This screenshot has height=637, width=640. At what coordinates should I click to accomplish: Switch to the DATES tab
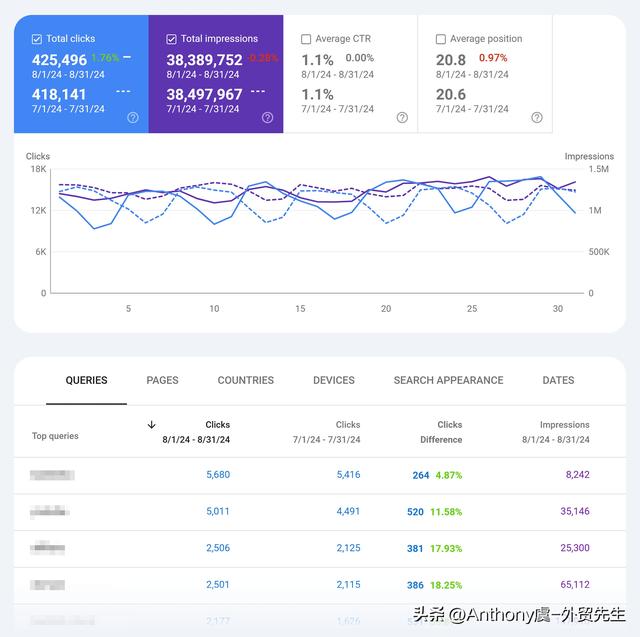[558, 380]
